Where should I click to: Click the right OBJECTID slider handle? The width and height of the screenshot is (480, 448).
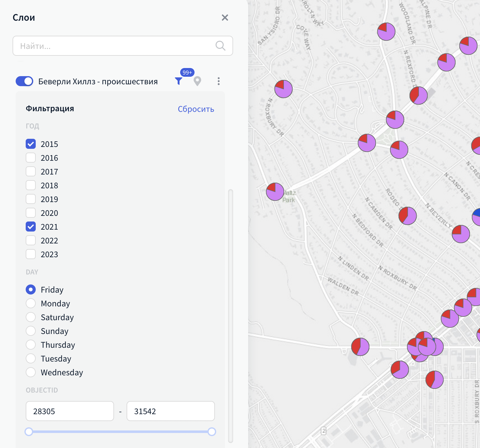pos(212,432)
